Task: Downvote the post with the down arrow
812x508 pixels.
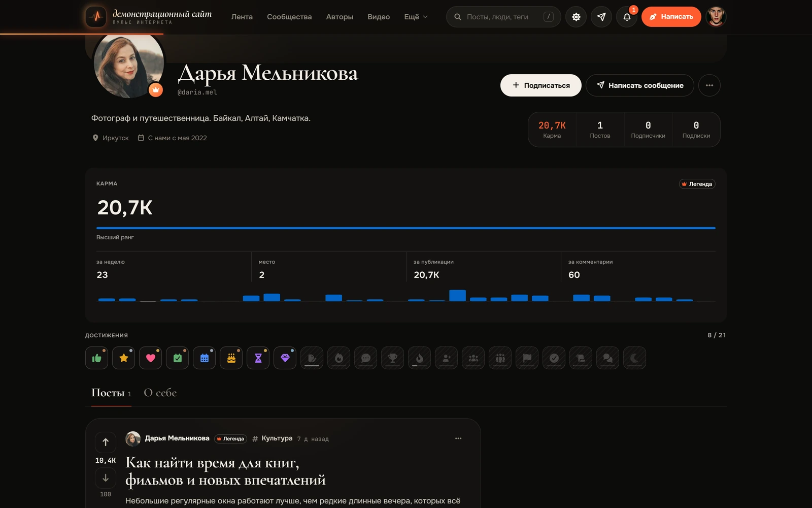Action: pos(106,478)
